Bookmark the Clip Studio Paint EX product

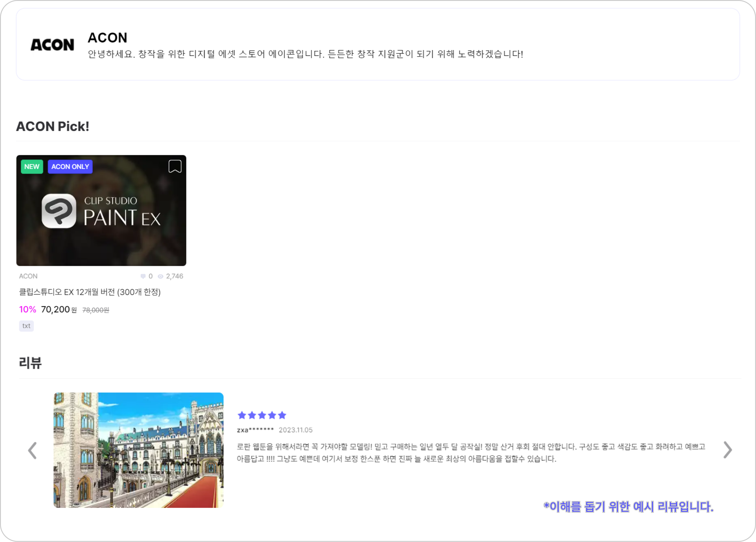coord(175,166)
